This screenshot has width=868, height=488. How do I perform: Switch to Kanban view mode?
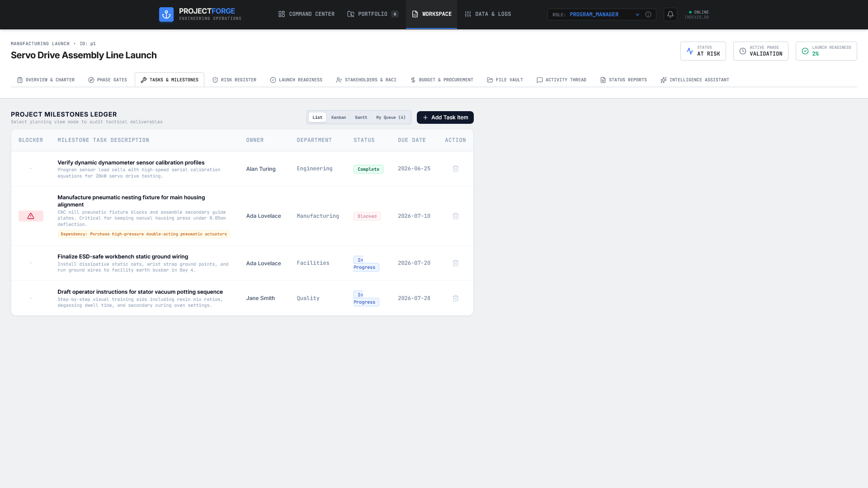coord(339,117)
